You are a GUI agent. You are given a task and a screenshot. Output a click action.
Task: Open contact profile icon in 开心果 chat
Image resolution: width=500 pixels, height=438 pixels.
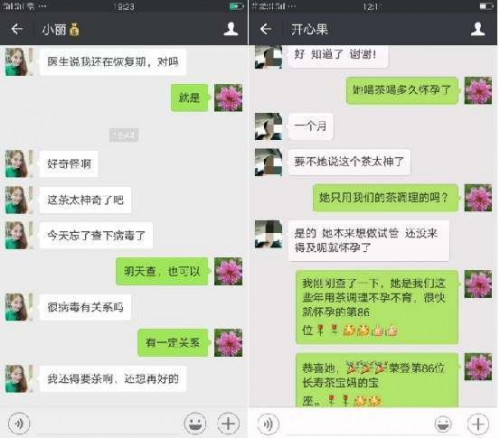[478, 29]
